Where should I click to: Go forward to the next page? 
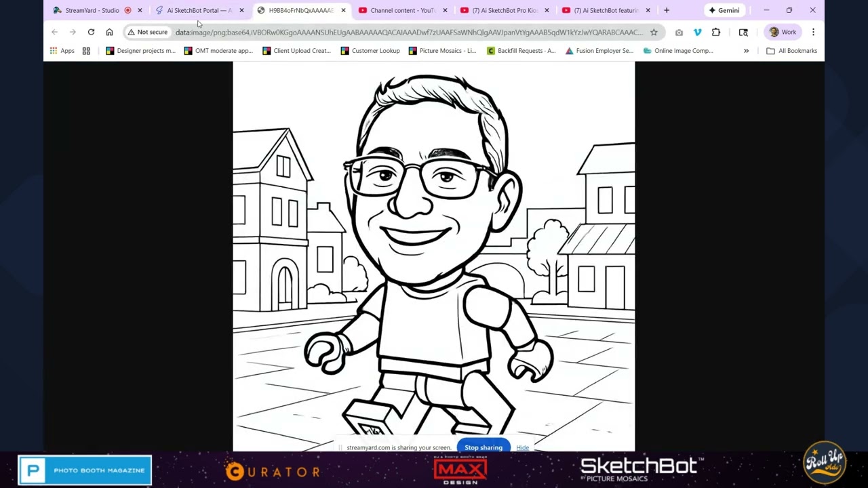coord(73,32)
